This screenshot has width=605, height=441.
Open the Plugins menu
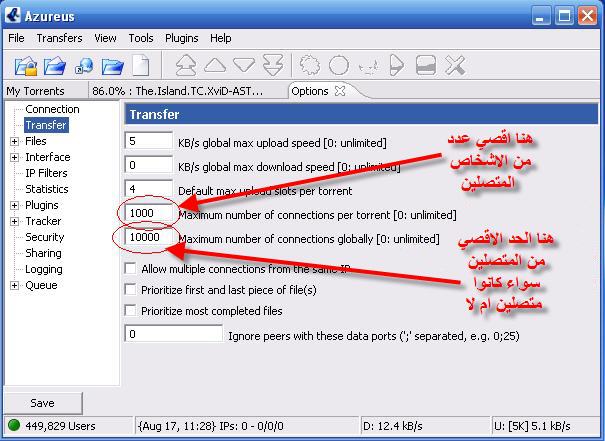[182, 38]
